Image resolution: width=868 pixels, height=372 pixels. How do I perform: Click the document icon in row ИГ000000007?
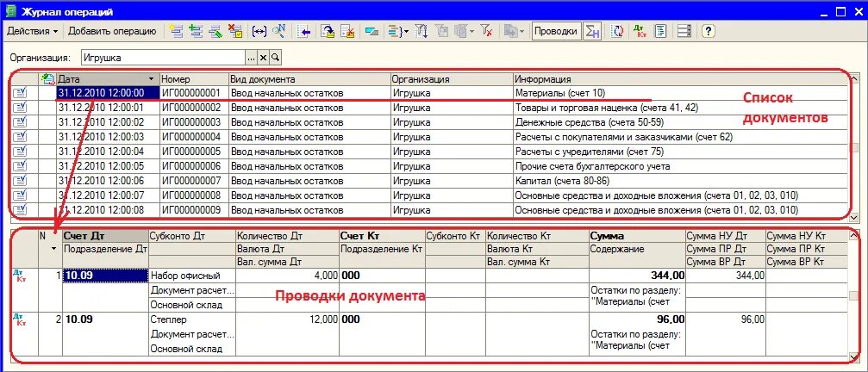click(19, 181)
